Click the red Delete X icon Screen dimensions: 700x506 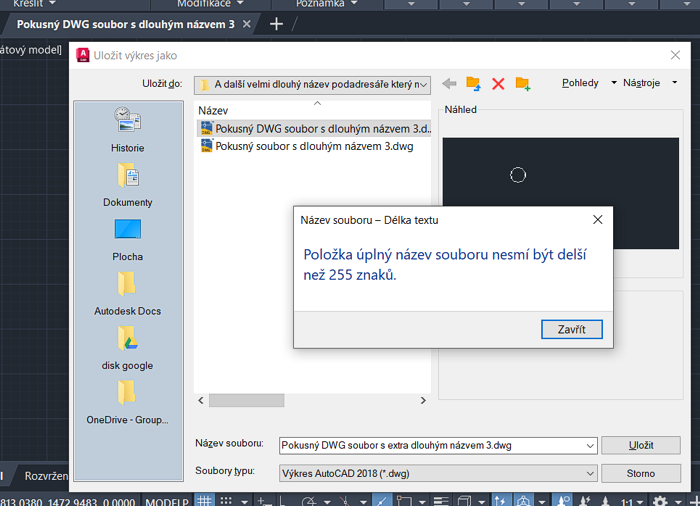(498, 84)
